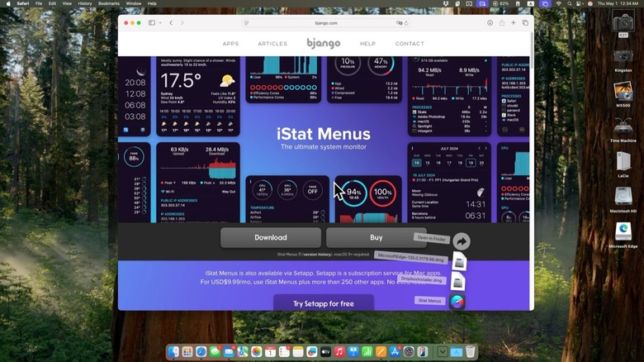Open DropboxInstaller.dmg from the Downloads stack
The height and width of the screenshot is (362, 644).
pos(457,282)
